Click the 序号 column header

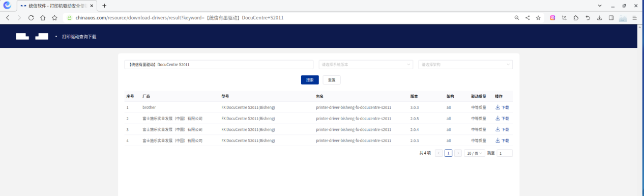[x=130, y=96]
